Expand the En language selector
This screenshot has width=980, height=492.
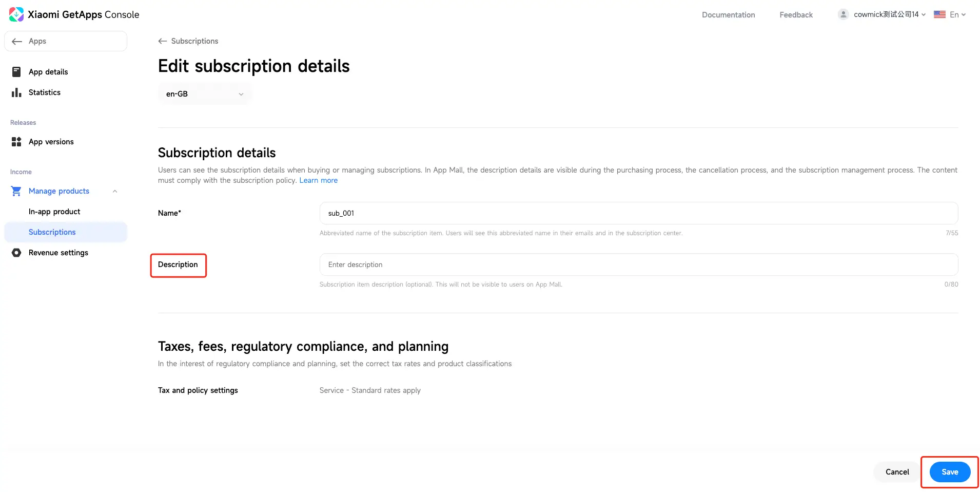click(x=957, y=14)
